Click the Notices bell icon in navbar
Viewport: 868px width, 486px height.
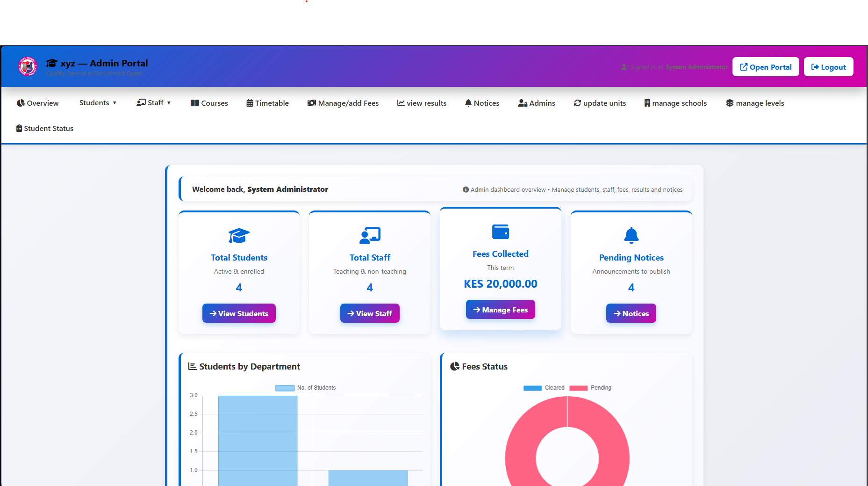tap(468, 103)
